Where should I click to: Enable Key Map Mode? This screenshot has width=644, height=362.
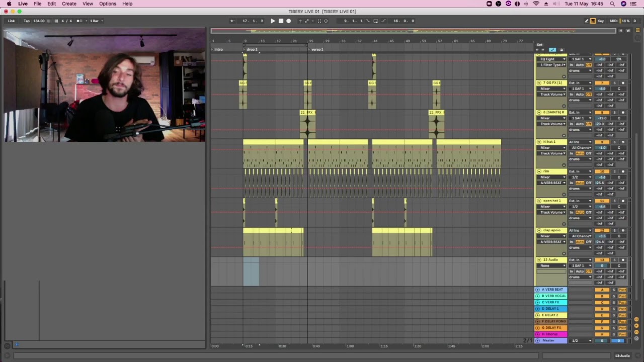(601, 21)
